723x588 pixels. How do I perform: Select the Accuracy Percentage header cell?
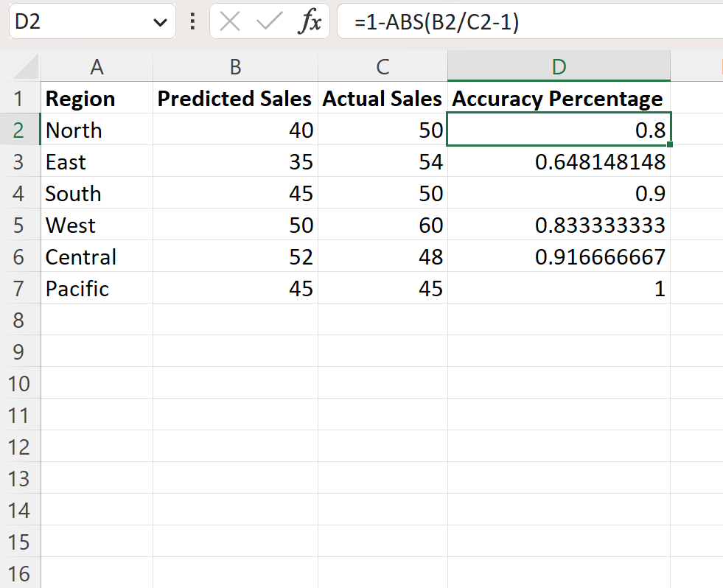[559, 98]
